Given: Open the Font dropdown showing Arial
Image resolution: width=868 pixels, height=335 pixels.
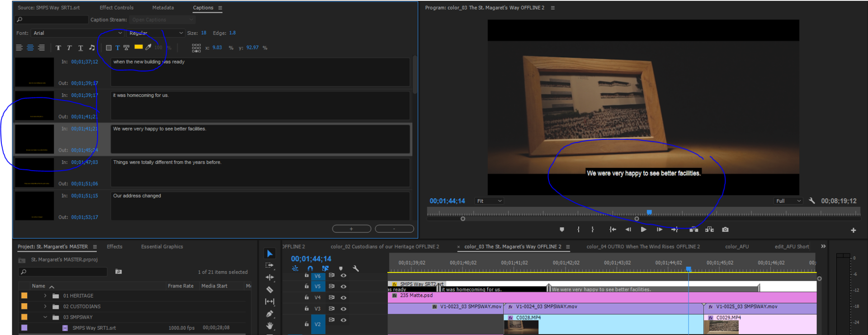Looking at the screenshot, I should point(78,33).
